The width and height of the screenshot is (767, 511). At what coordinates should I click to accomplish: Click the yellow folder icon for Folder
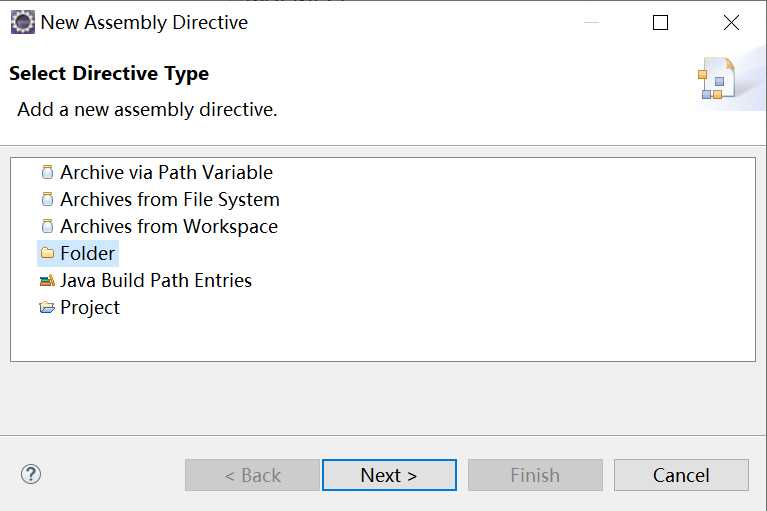47,253
